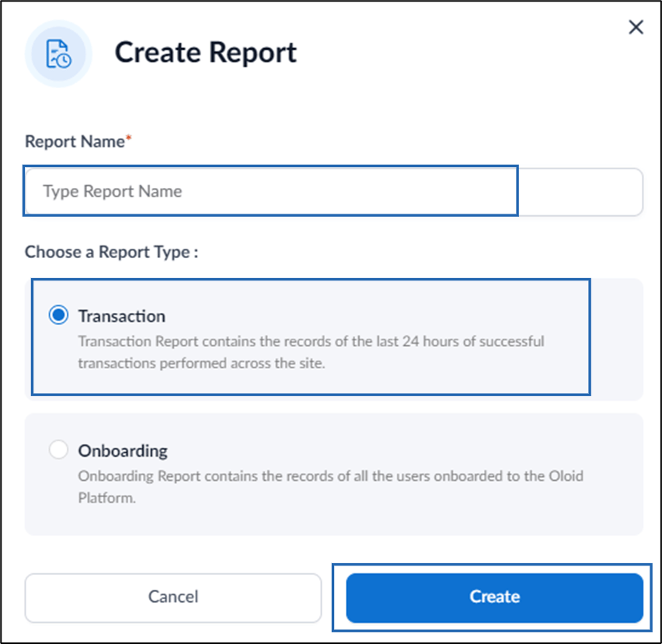Select the Transaction radio button
Viewport: 662px width, 644px height.
(x=58, y=315)
